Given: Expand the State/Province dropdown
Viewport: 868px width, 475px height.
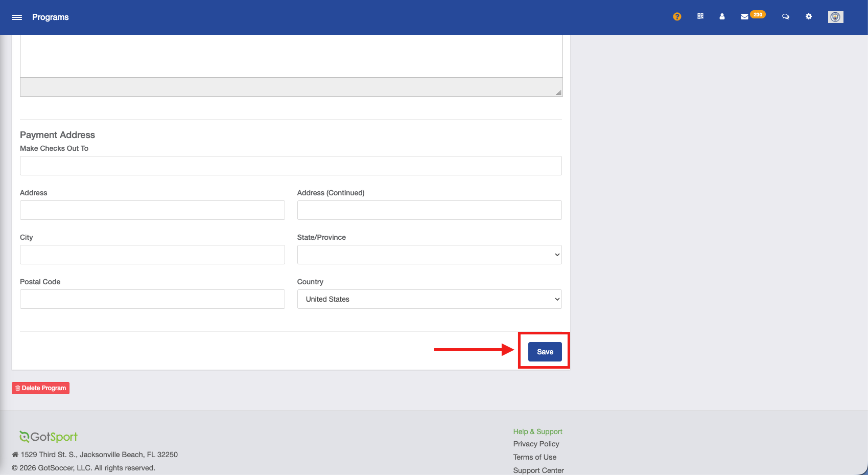Looking at the screenshot, I should [429, 255].
